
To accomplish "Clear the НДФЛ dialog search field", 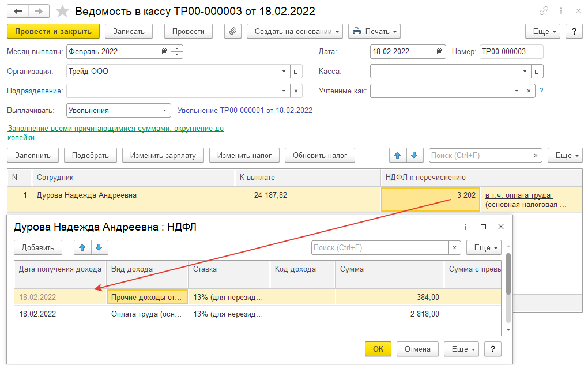I will (x=454, y=247).
